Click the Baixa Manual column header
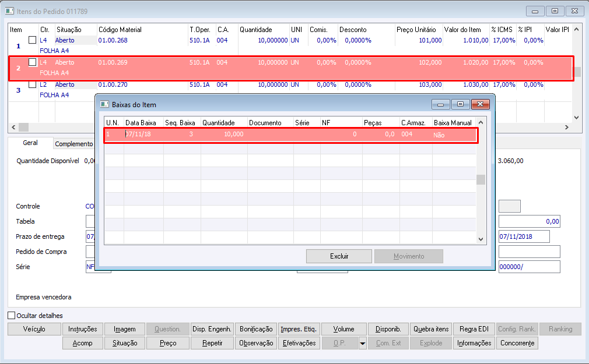Screen dimensions: 589x364 (x=454, y=123)
